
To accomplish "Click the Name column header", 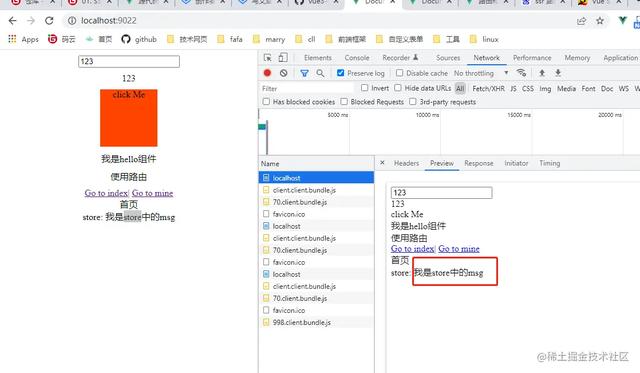I will point(316,163).
